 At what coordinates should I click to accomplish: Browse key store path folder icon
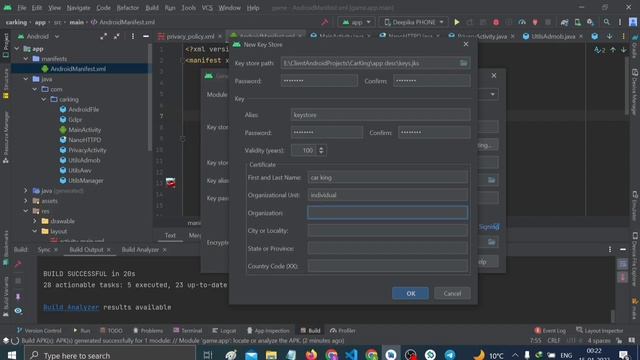(x=463, y=63)
